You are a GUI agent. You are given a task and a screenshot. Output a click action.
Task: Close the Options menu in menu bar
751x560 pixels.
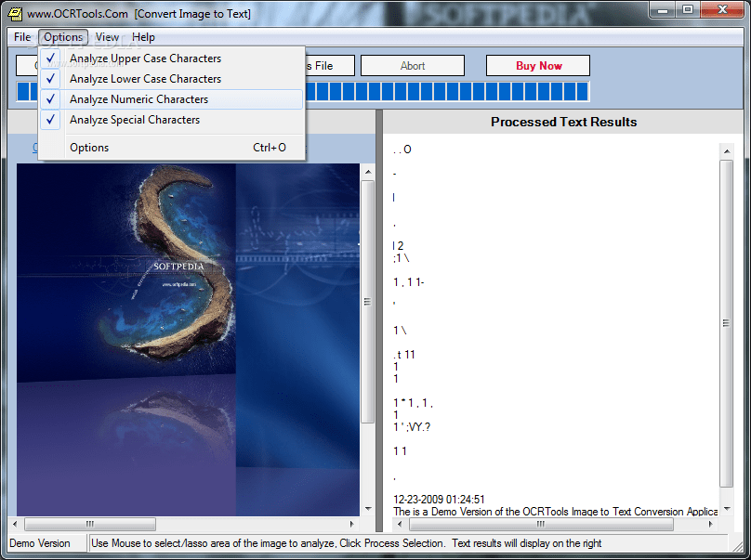63,37
